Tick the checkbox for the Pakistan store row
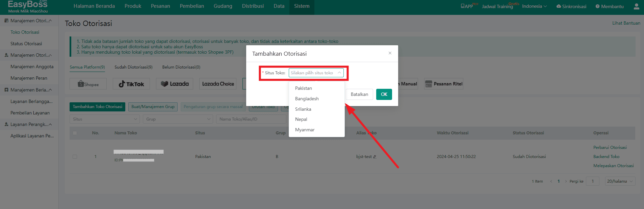The width and height of the screenshot is (644, 209). coord(75,157)
